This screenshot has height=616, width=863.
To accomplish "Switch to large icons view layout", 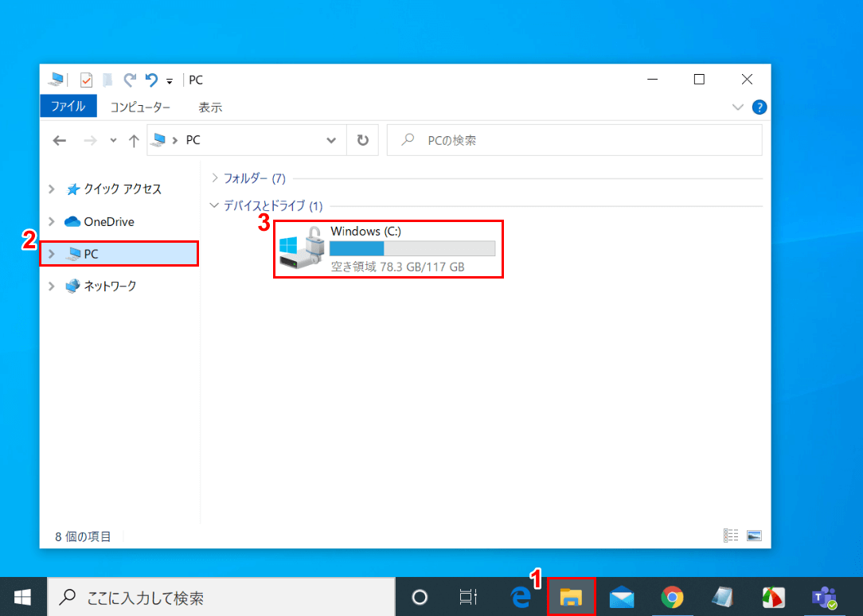I will click(x=755, y=536).
